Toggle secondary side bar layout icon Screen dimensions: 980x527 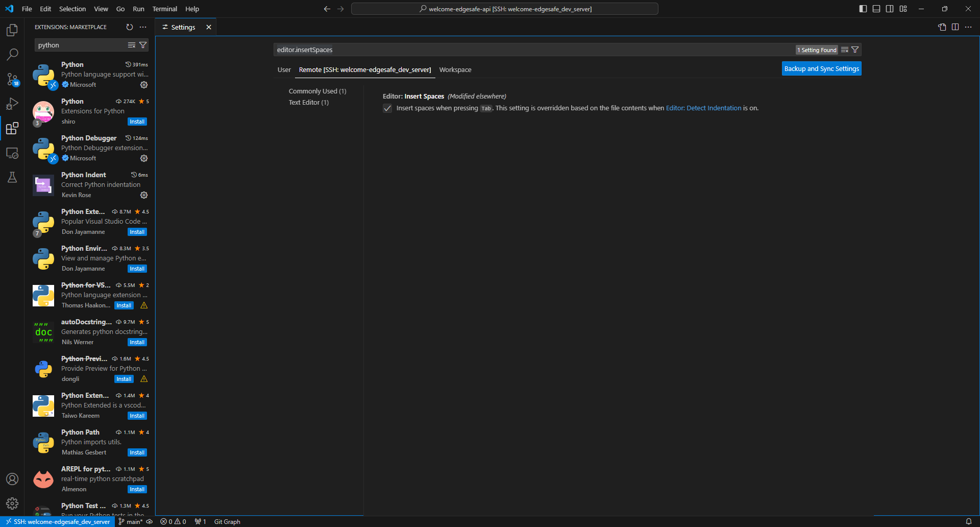(890, 9)
